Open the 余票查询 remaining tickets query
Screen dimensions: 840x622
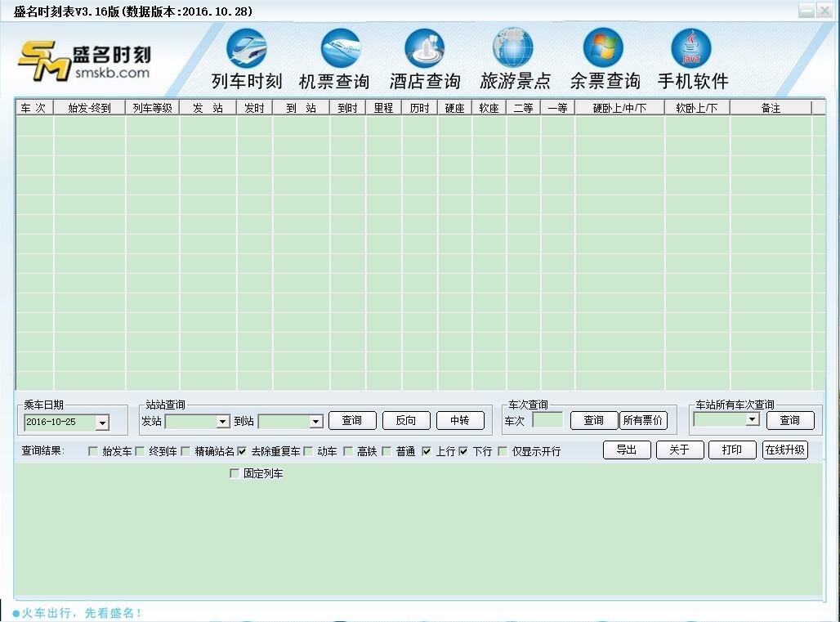pyautogui.click(x=602, y=57)
